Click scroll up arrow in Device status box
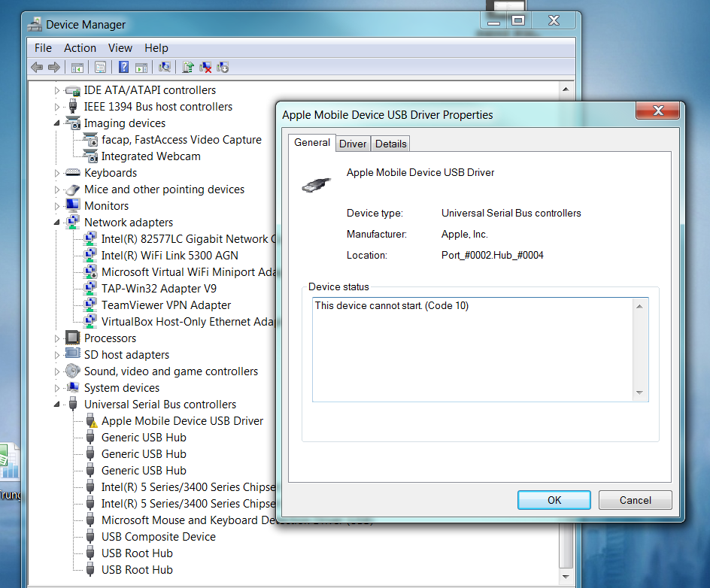The height and width of the screenshot is (588, 710). click(x=639, y=307)
